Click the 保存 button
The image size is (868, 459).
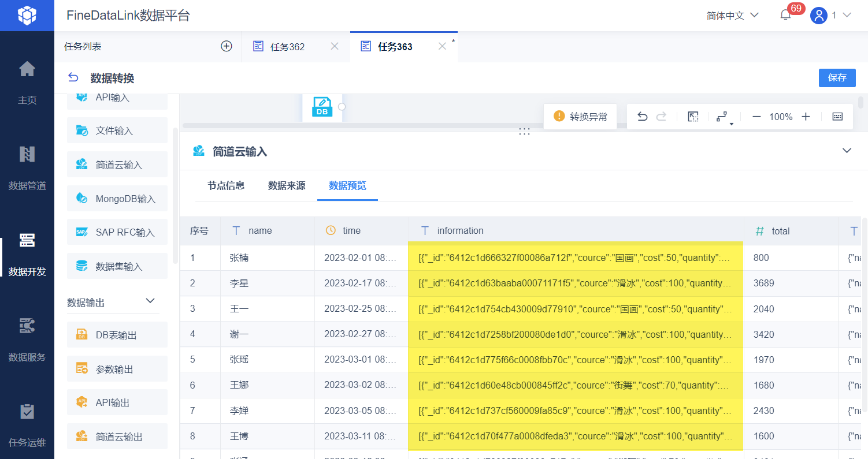pos(837,77)
